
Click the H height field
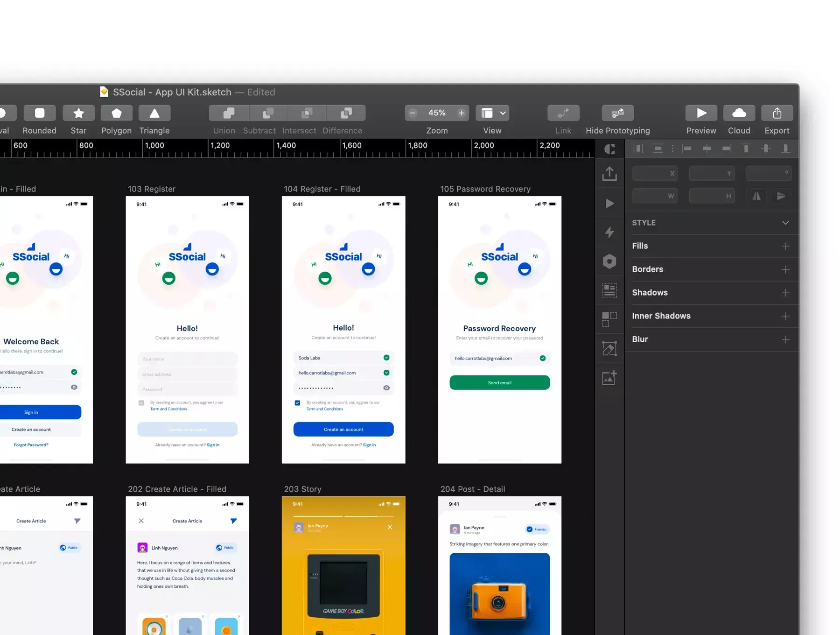(712, 196)
